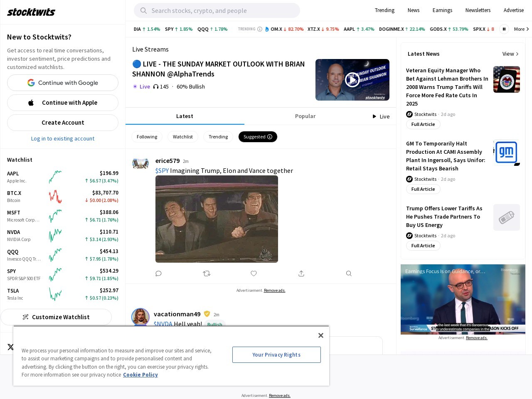Image resolution: width=532 pixels, height=399 pixels.
Task: Click Continue with Apple button
Action: (63, 103)
